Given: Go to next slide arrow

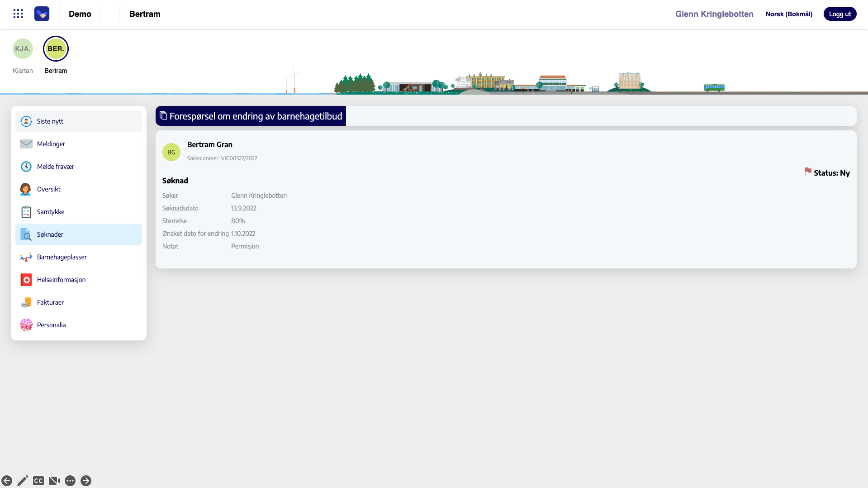Looking at the screenshot, I should click(x=86, y=480).
